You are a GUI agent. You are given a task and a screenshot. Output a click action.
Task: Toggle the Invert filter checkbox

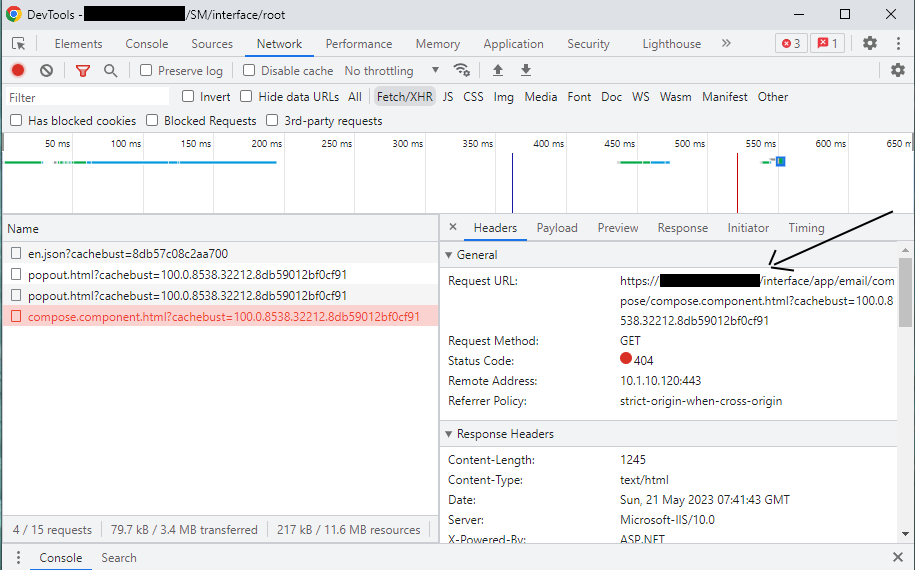pyautogui.click(x=188, y=97)
